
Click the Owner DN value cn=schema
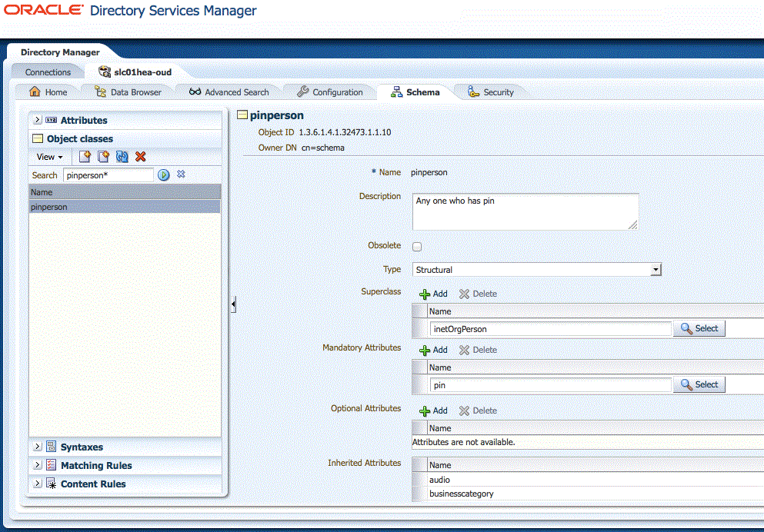point(323,148)
